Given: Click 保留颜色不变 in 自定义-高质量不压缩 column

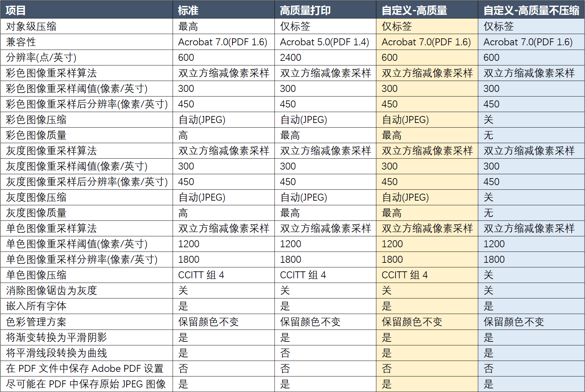Looking at the screenshot, I should [514, 322].
